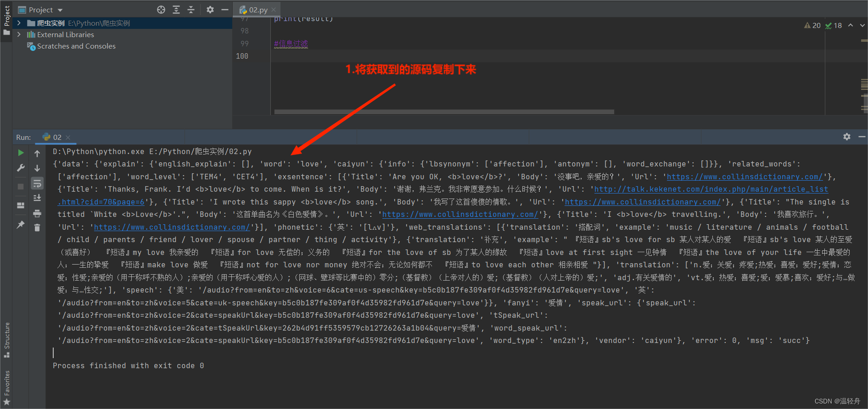Click the editor horizontal scrollbar
The width and height of the screenshot is (868, 409).
(x=444, y=112)
